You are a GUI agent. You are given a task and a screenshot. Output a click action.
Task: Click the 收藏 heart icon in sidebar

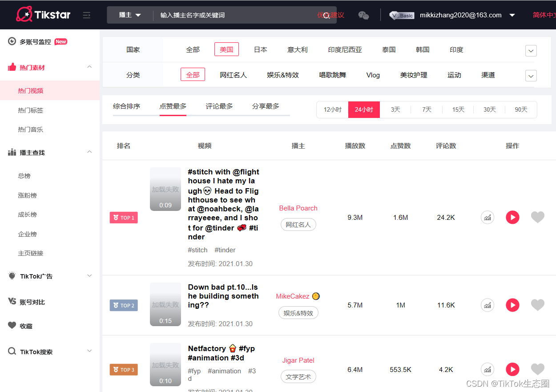pyautogui.click(x=12, y=326)
